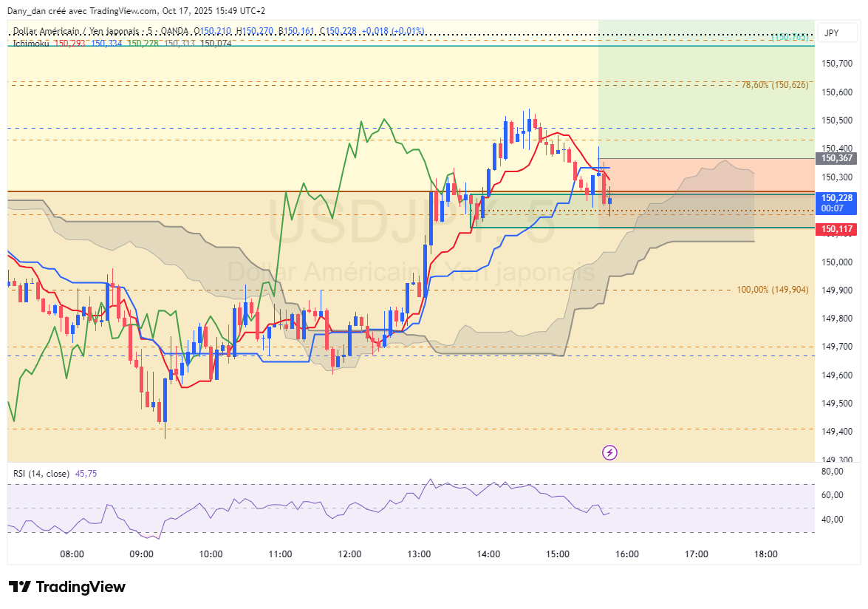This screenshot has height=609, width=868.
Task: Click the 16:00 time axis label
Action: pos(627,555)
